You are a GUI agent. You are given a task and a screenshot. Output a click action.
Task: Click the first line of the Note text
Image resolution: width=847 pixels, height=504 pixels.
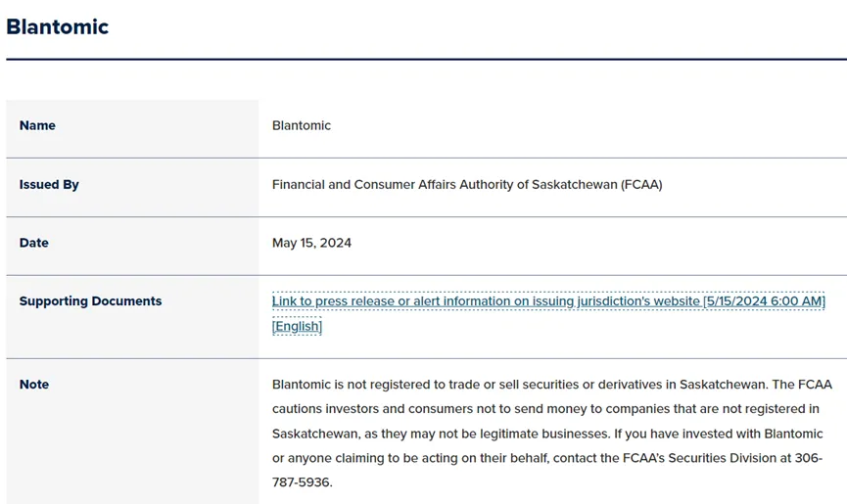point(552,385)
